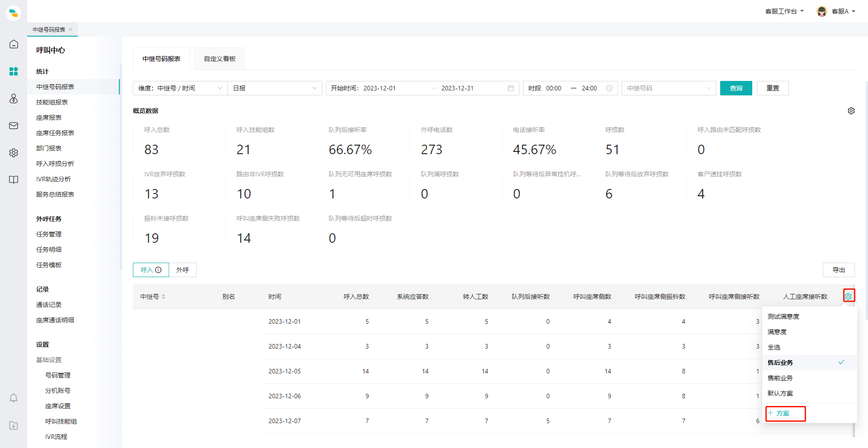
Task: Close the 中继号码报表 page tab
Action: click(x=71, y=29)
